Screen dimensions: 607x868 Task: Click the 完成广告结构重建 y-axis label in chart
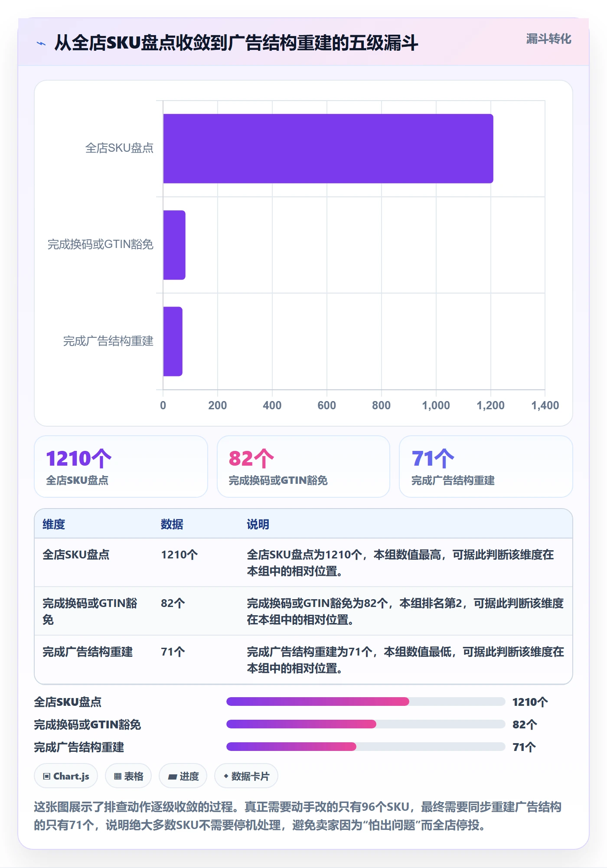point(108,341)
